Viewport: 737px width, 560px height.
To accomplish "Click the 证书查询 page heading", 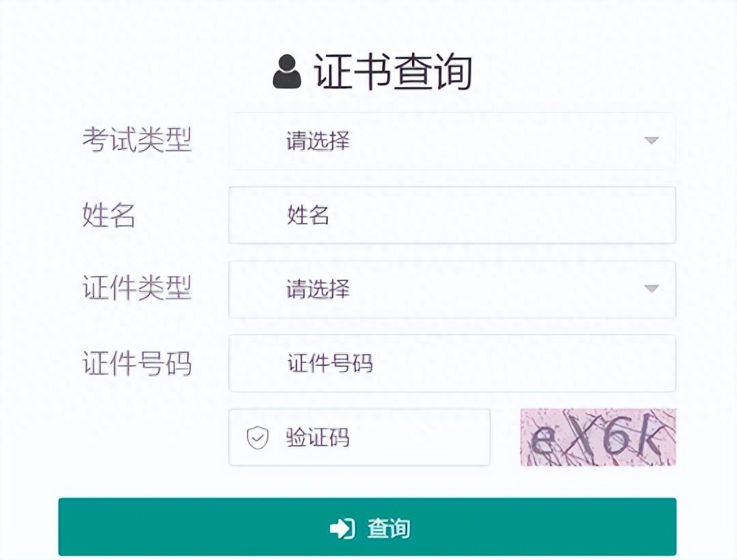I will click(393, 71).
